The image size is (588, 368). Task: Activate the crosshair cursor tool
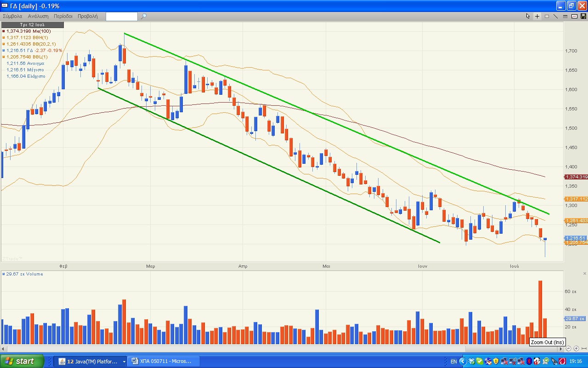(537, 16)
